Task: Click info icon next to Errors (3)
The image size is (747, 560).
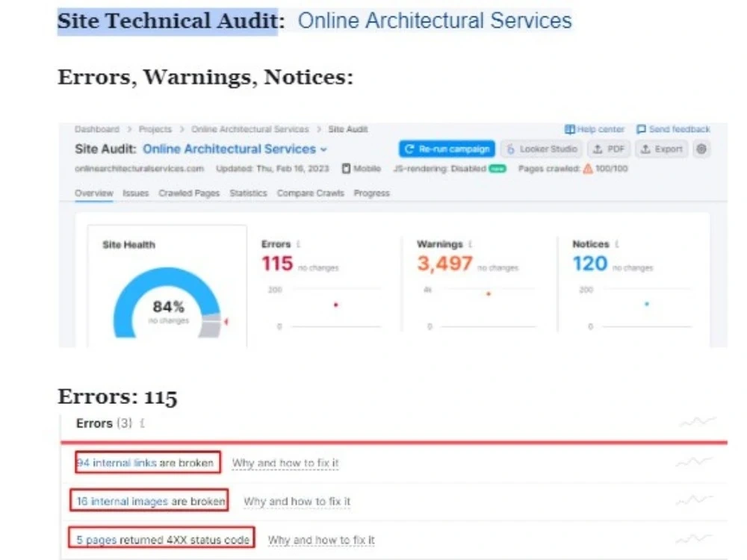Action: coord(142,423)
